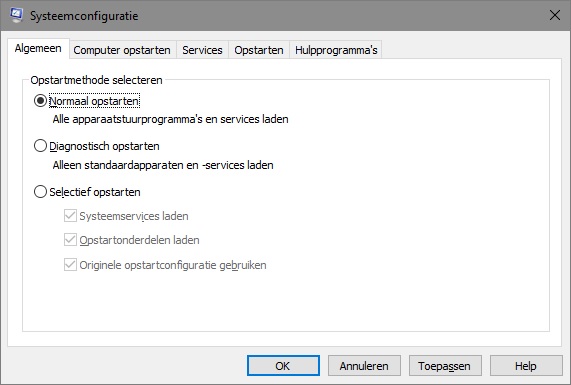Image resolution: width=571 pixels, height=385 pixels.
Task: Confirm with the OK button
Action: tap(283, 366)
